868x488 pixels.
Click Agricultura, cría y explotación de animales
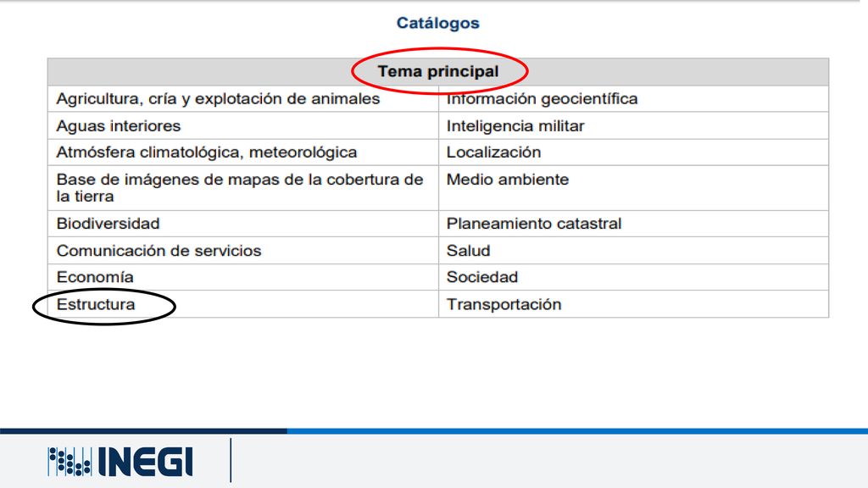point(218,99)
